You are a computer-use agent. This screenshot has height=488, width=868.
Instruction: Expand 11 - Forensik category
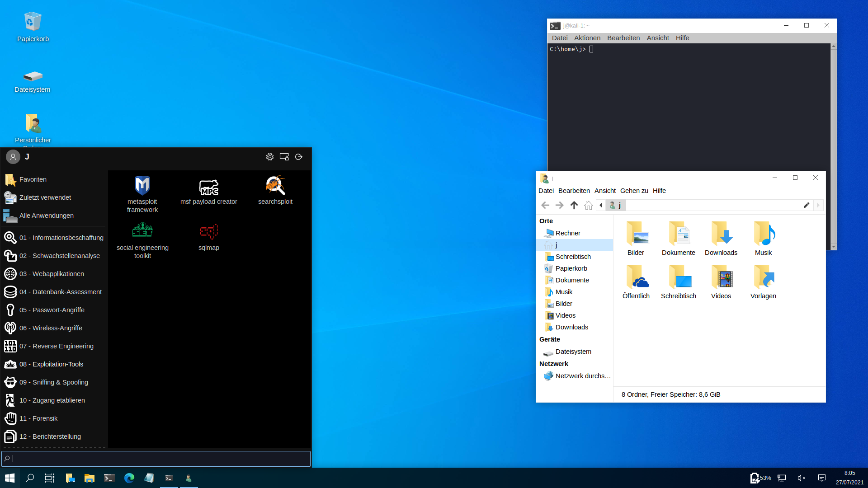click(38, 418)
